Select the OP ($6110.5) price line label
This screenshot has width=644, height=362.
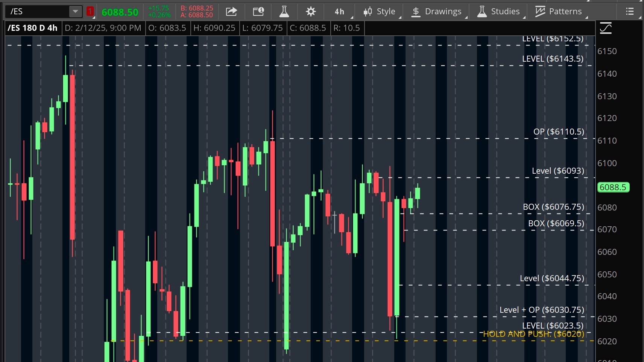tap(559, 132)
